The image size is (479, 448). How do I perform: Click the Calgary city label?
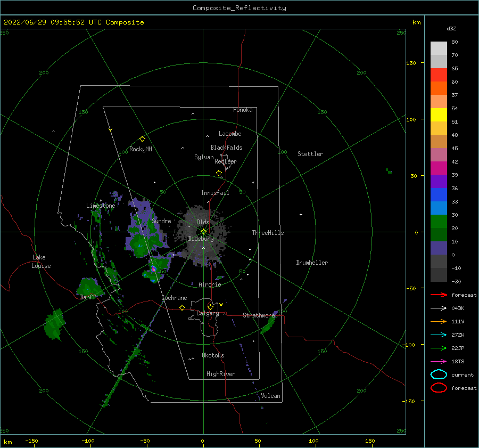[x=208, y=313]
